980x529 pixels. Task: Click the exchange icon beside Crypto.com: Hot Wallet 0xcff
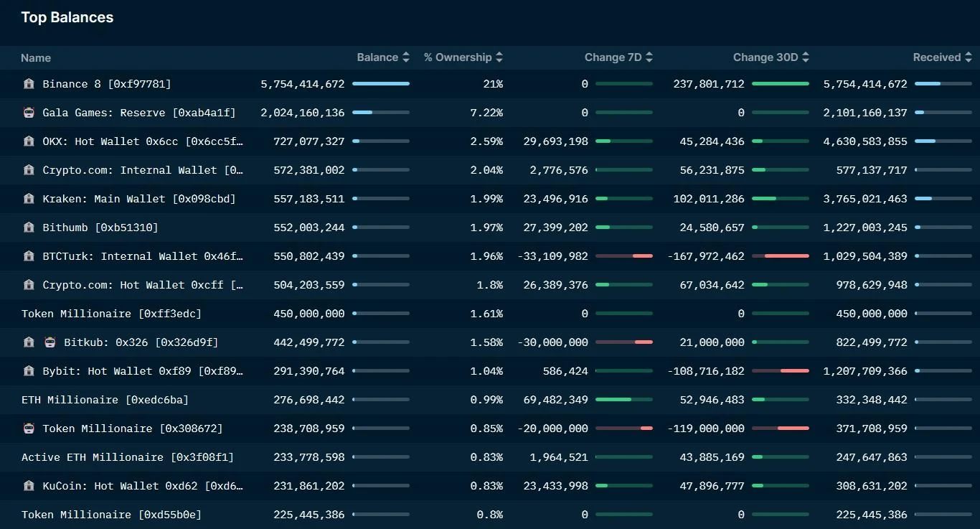click(29, 285)
